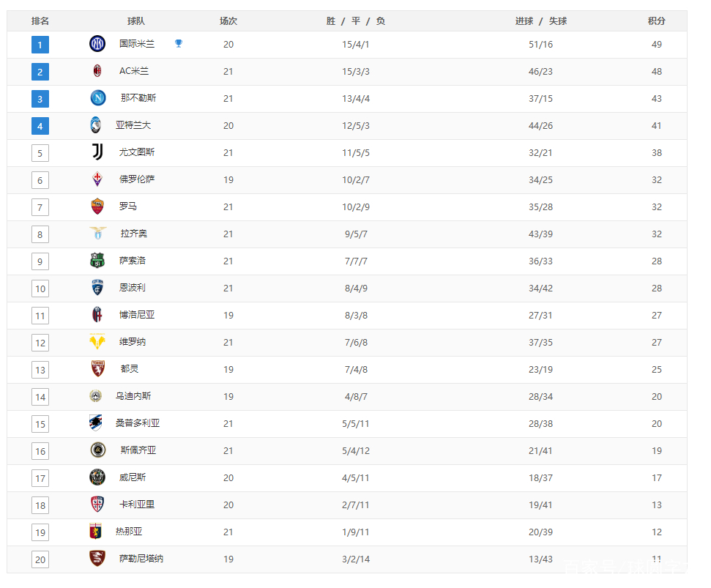The image size is (711, 588).
Task: Click the blue rank 1 badge
Action: (40, 45)
